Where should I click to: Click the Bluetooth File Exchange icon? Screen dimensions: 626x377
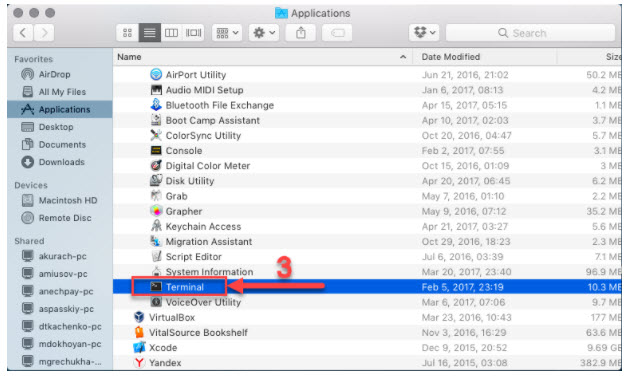click(156, 105)
